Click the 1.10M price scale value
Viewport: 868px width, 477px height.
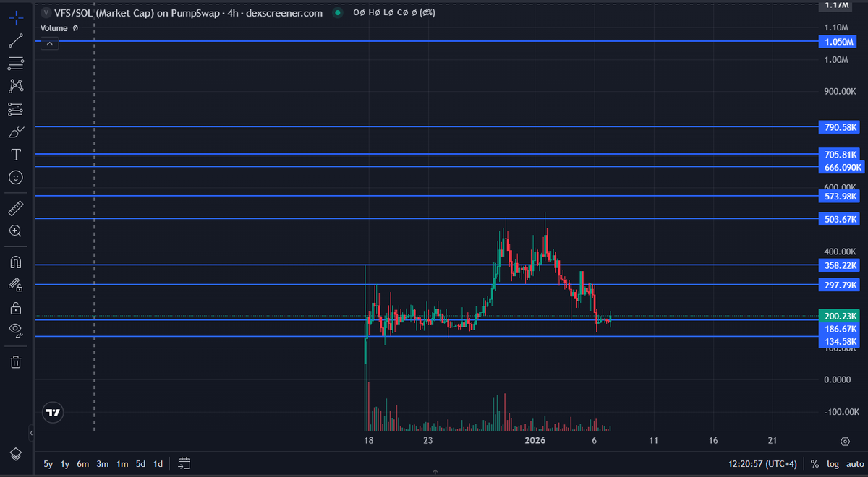(x=835, y=27)
